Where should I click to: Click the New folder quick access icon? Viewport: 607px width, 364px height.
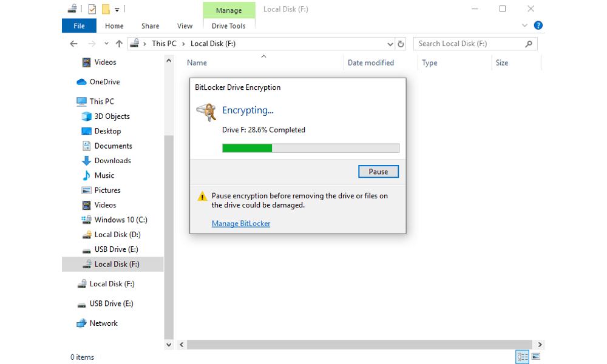point(106,9)
